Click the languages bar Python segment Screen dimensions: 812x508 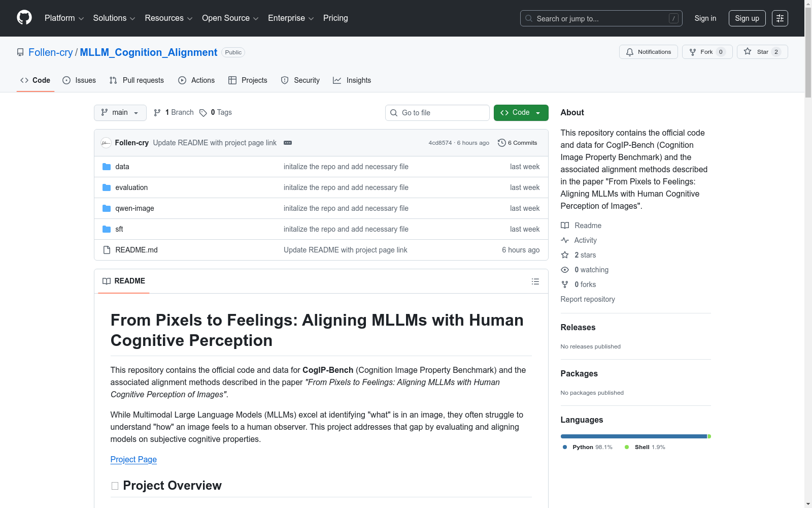(x=634, y=436)
